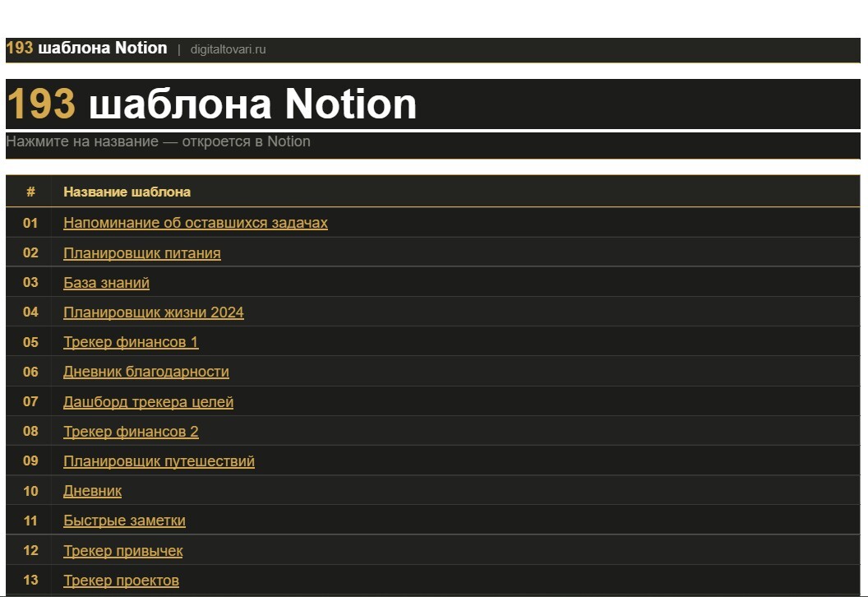Open the 'Дашборд трекера целей' link
The height and width of the screenshot is (597, 868).
pos(148,401)
